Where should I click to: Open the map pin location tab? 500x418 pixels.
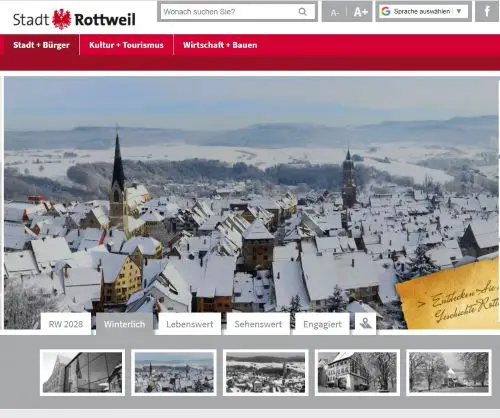(366, 323)
